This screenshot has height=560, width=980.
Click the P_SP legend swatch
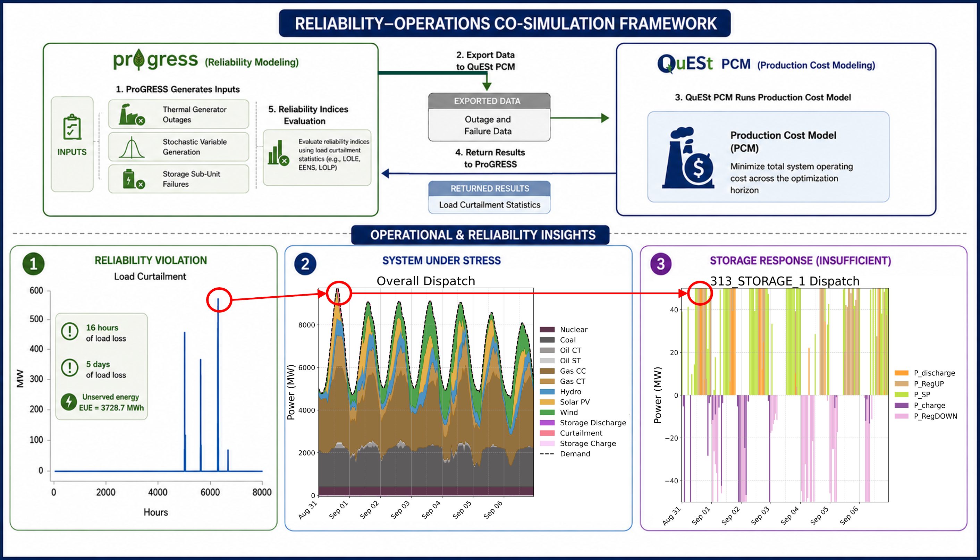tap(902, 394)
